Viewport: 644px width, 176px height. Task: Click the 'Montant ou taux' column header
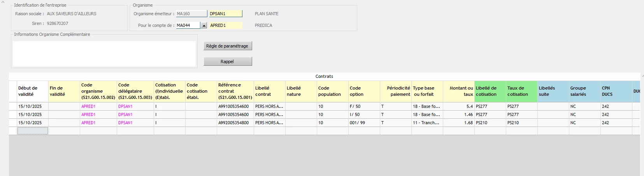coord(459,92)
